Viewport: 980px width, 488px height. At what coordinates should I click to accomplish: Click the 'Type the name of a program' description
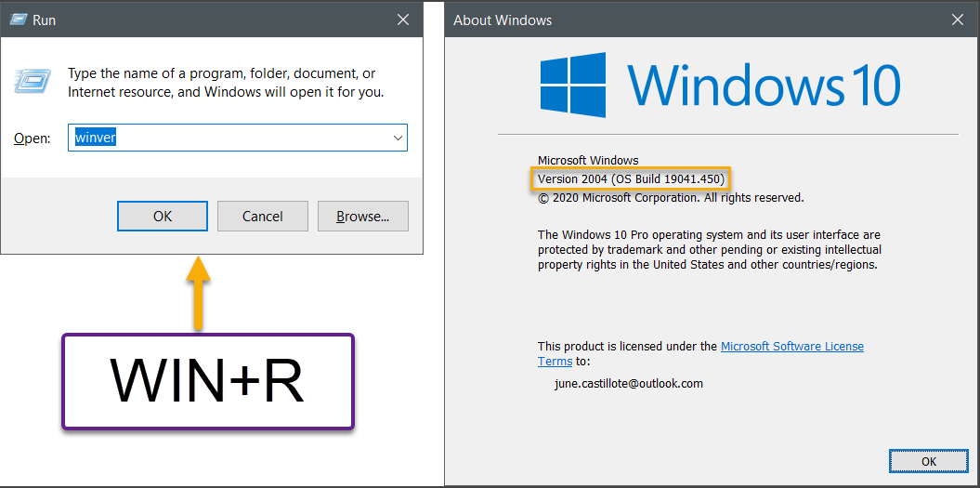[226, 84]
